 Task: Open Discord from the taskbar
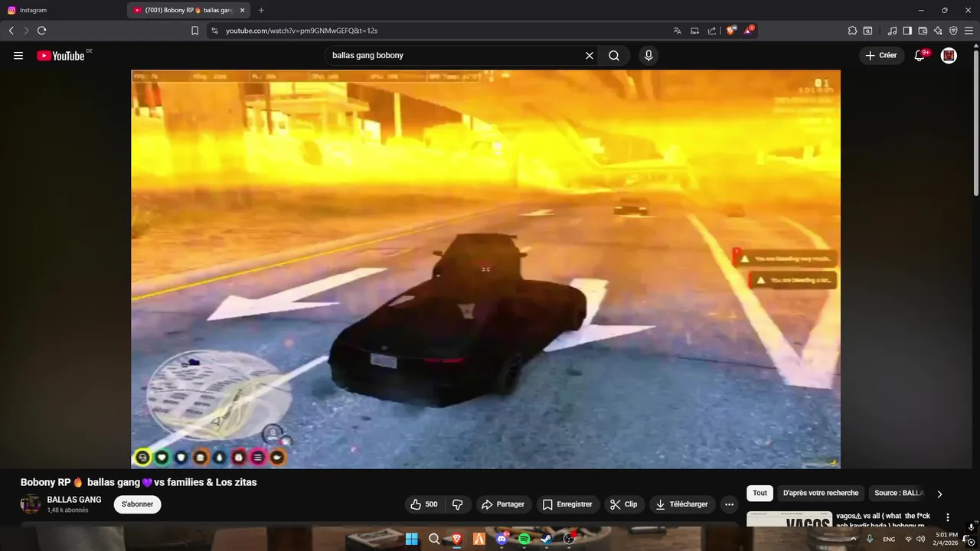502,539
